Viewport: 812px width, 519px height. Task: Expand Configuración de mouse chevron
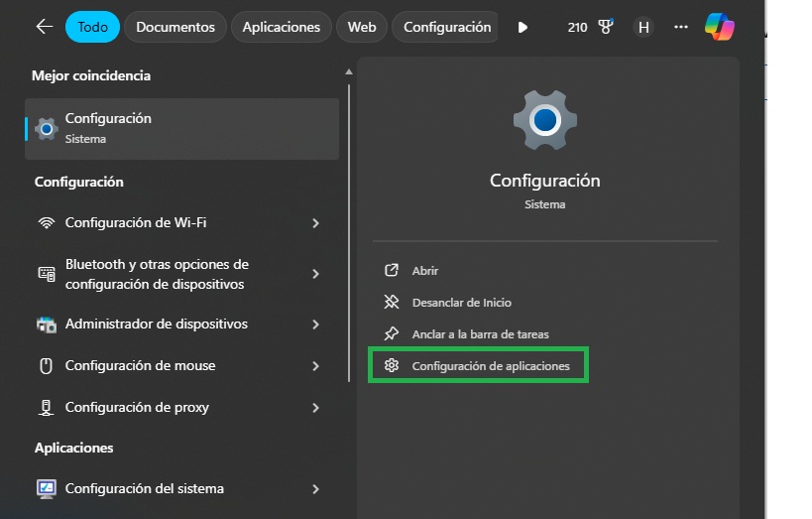(x=315, y=366)
